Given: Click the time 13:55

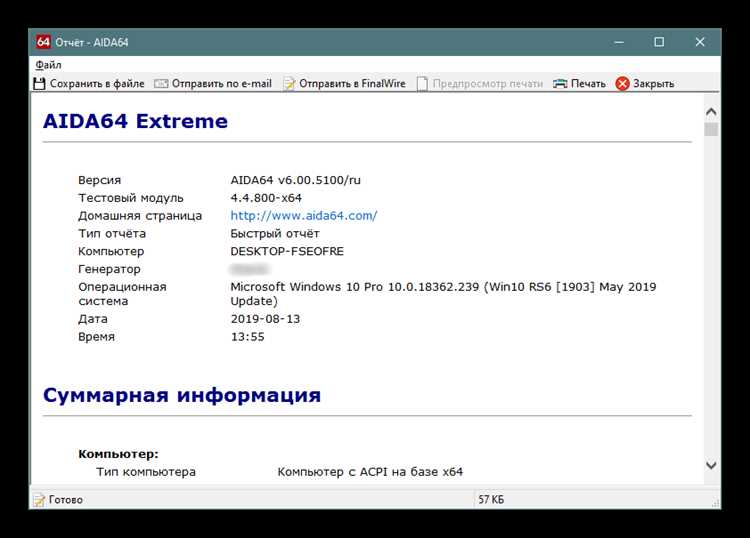Looking at the screenshot, I should pos(247,337).
